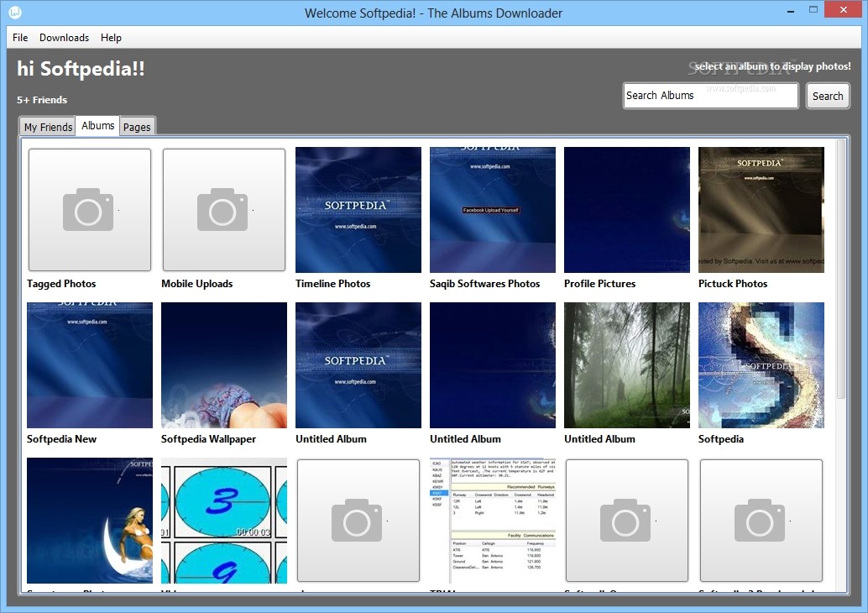Open the Help menu

point(111,38)
